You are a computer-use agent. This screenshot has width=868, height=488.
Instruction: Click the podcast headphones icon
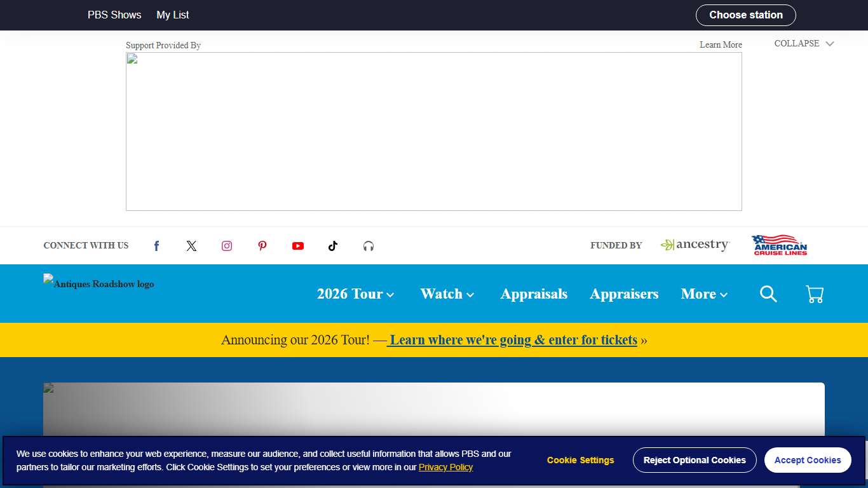pos(369,246)
